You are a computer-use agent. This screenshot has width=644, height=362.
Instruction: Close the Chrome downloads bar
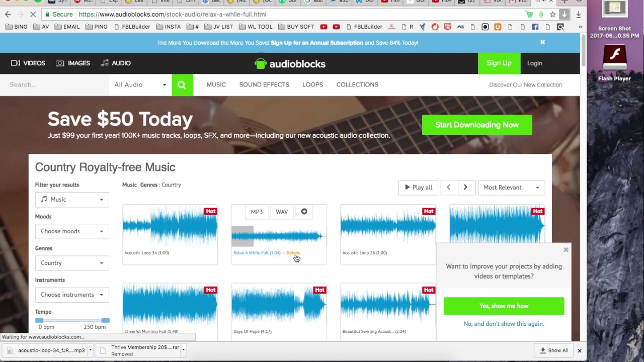(x=579, y=350)
